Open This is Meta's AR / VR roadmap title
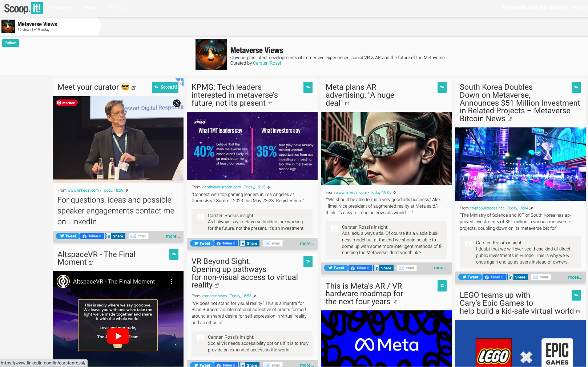Image resolution: width=588 pixels, height=367 pixels. click(x=364, y=294)
